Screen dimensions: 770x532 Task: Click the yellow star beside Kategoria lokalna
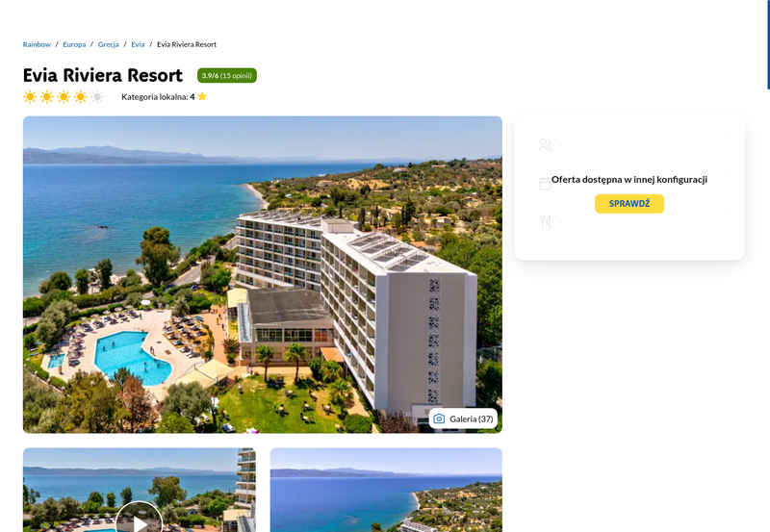coord(202,96)
